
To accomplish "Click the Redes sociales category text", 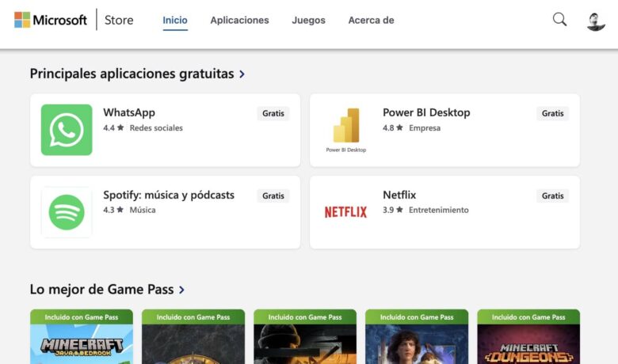I will 156,128.
